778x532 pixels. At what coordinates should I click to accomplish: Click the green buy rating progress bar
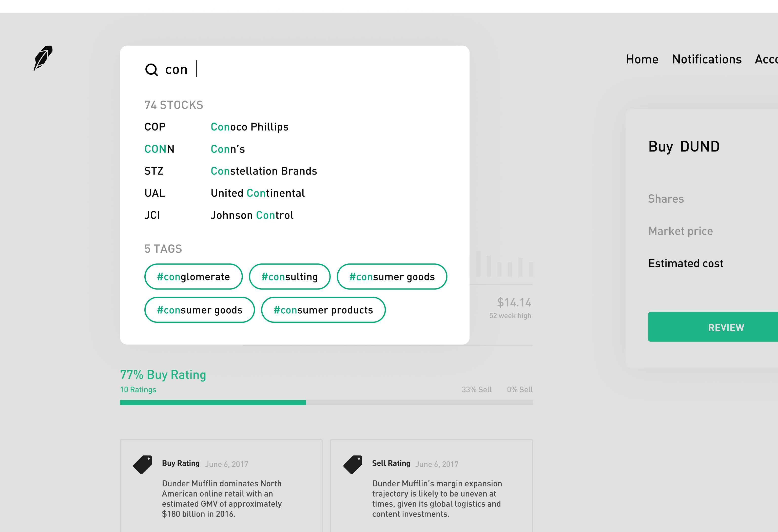[213, 403]
